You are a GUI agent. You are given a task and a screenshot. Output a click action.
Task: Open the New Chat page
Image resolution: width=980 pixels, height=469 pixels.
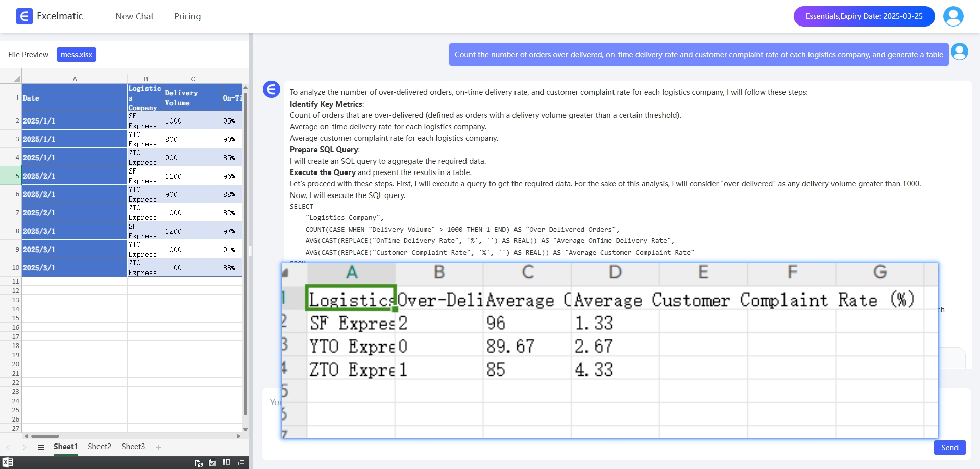tap(134, 16)
